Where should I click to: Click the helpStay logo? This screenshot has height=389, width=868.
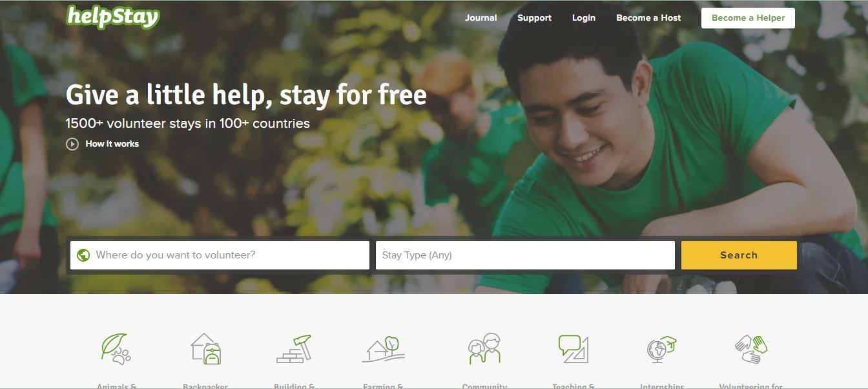[x=113, y=17]
